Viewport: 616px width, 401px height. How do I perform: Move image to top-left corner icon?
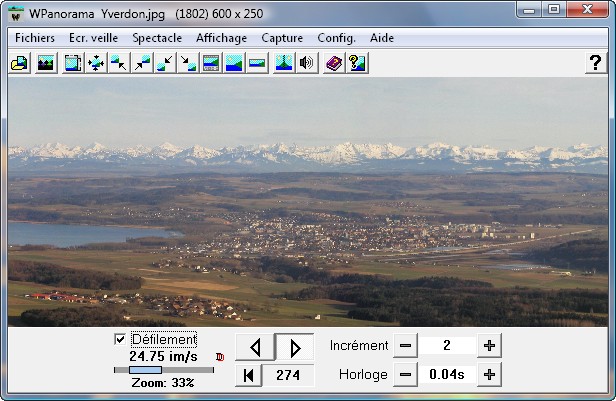(119, 63)
